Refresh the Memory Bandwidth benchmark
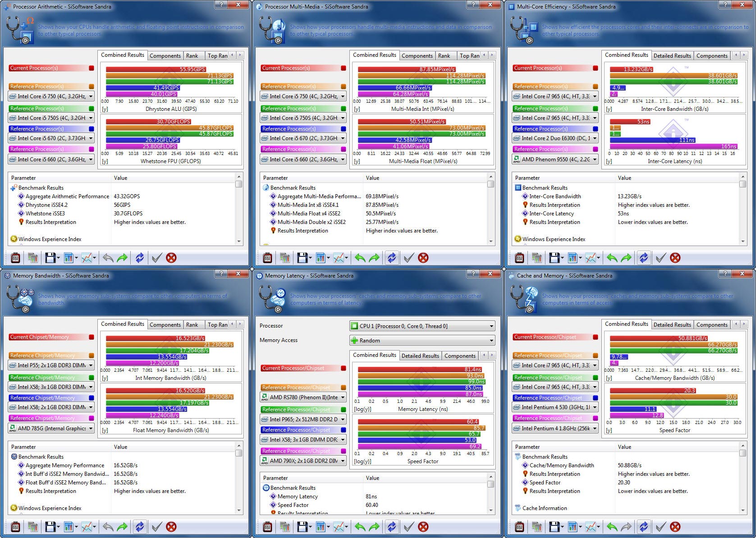756x538 pixels. point(140,527)
